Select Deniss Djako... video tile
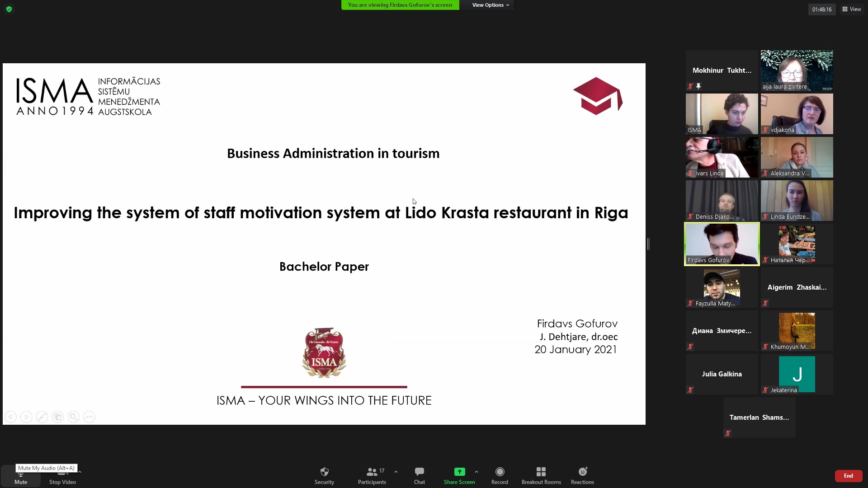The image size is (868, 488). tap(722, 201)
